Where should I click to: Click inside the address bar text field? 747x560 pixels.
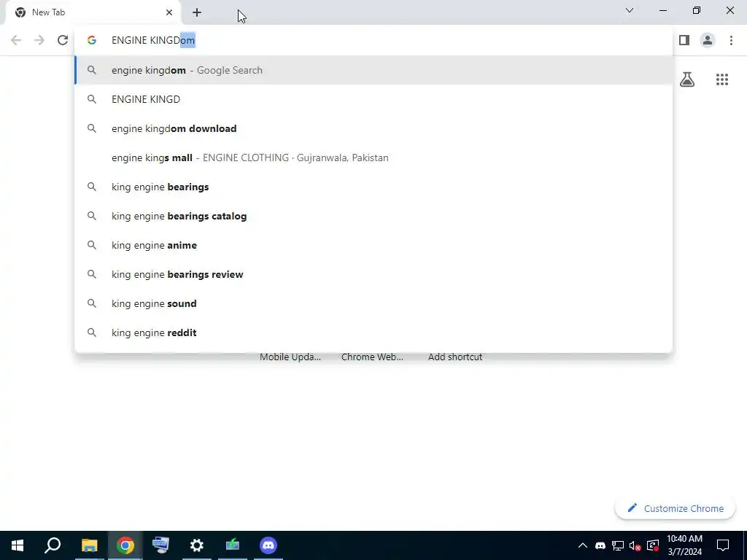click(373, 40)
